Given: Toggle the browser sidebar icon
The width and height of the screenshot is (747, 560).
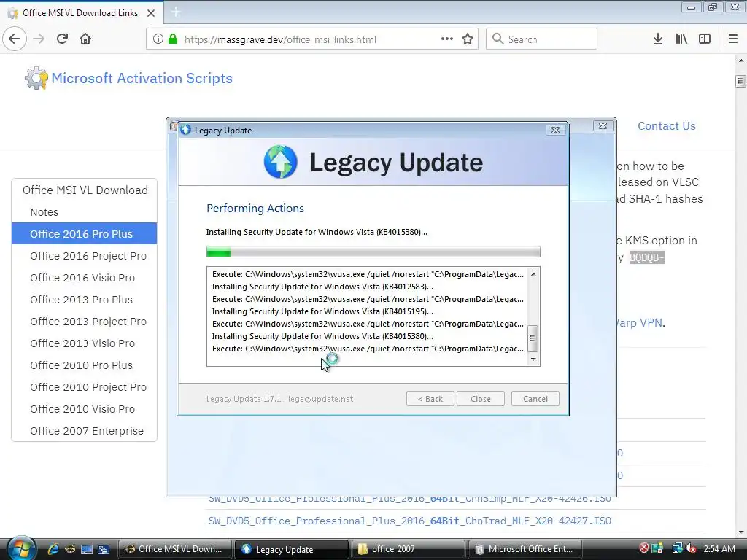Looking at the screenshot, I should point(705,39).
